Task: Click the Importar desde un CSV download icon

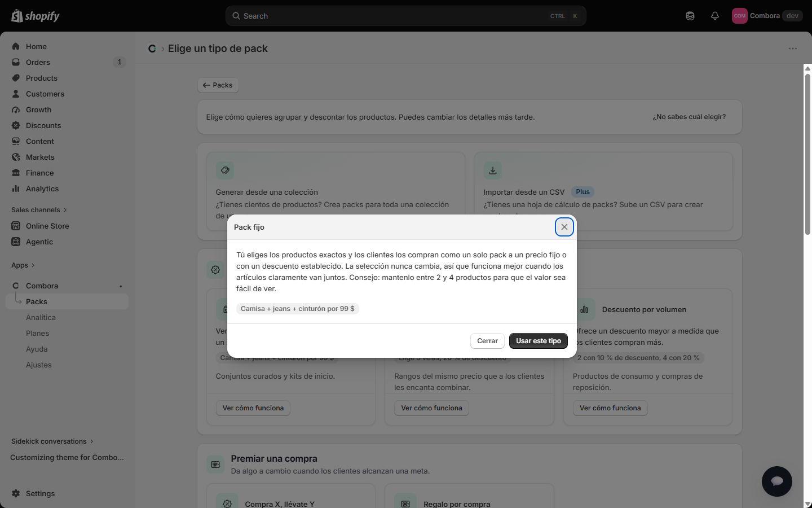Action: coord(493,170)
